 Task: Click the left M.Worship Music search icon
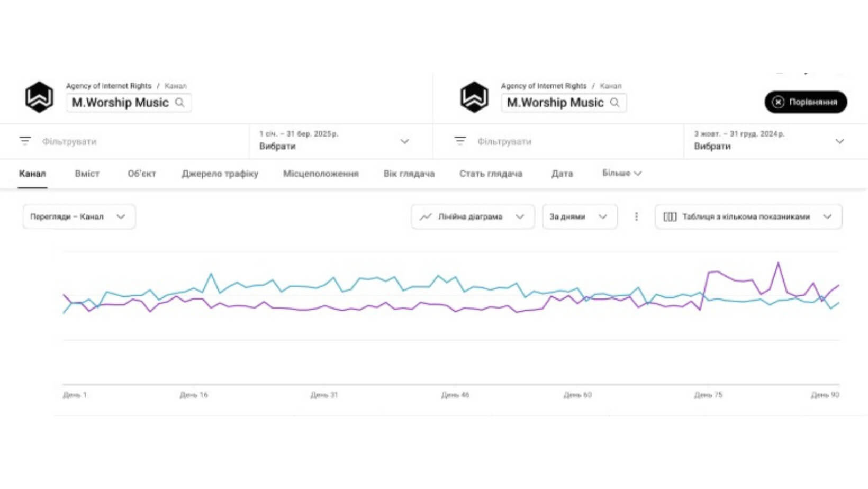coord(180,103)
